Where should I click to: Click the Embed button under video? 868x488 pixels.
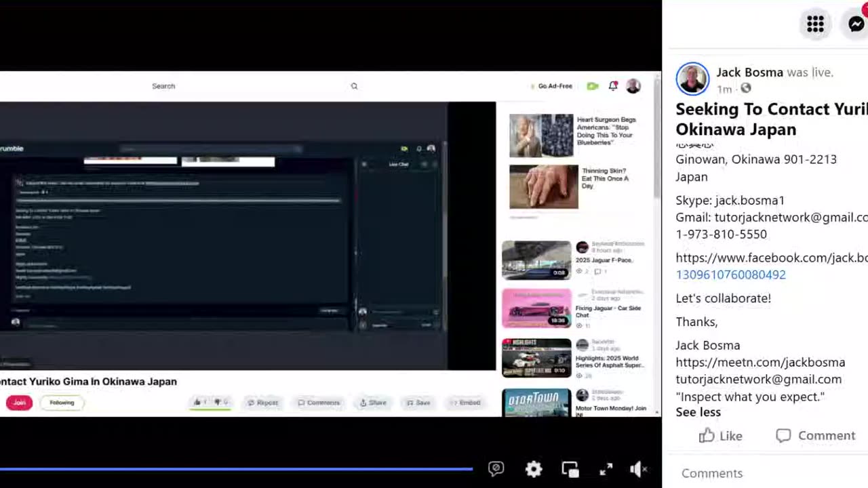(x=466, y=403)
